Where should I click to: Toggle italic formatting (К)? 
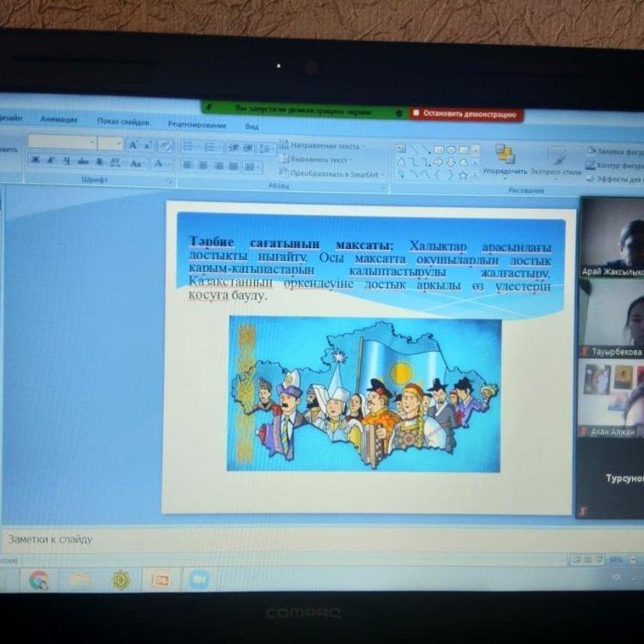pos(51,161)
